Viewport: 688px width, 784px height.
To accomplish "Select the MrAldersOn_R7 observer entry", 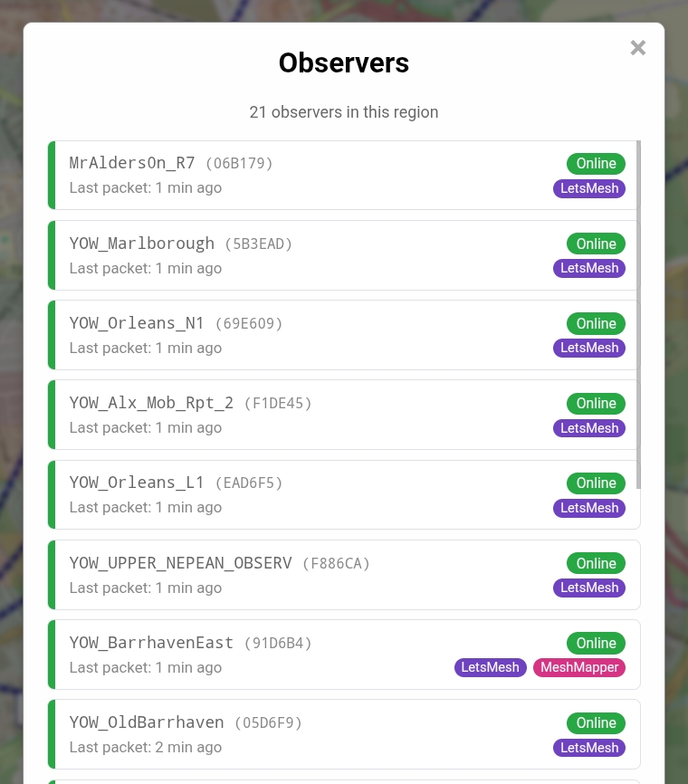I will [x=132, y=164].
